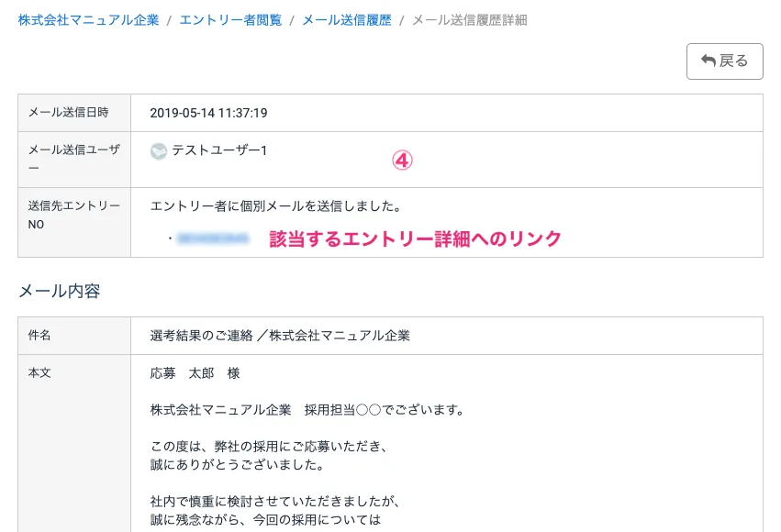
Task: Click the メール送信日時 row label
Action: pos(69,113)
